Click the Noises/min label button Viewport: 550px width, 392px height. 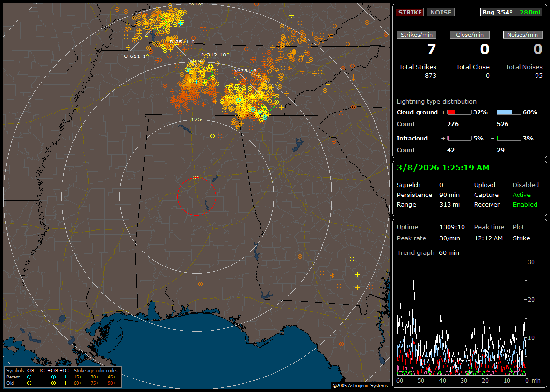click(523, 35)
